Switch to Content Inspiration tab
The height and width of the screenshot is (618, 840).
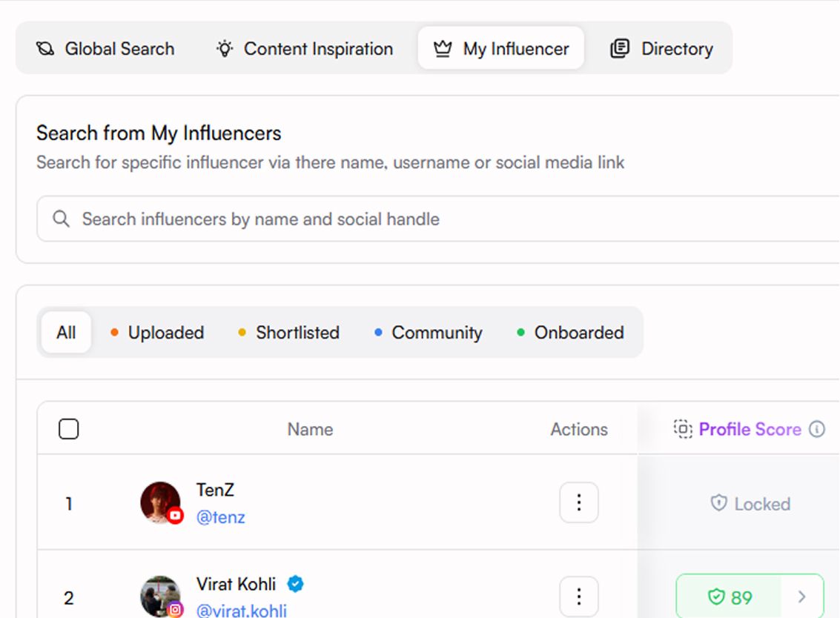(304, 49)
